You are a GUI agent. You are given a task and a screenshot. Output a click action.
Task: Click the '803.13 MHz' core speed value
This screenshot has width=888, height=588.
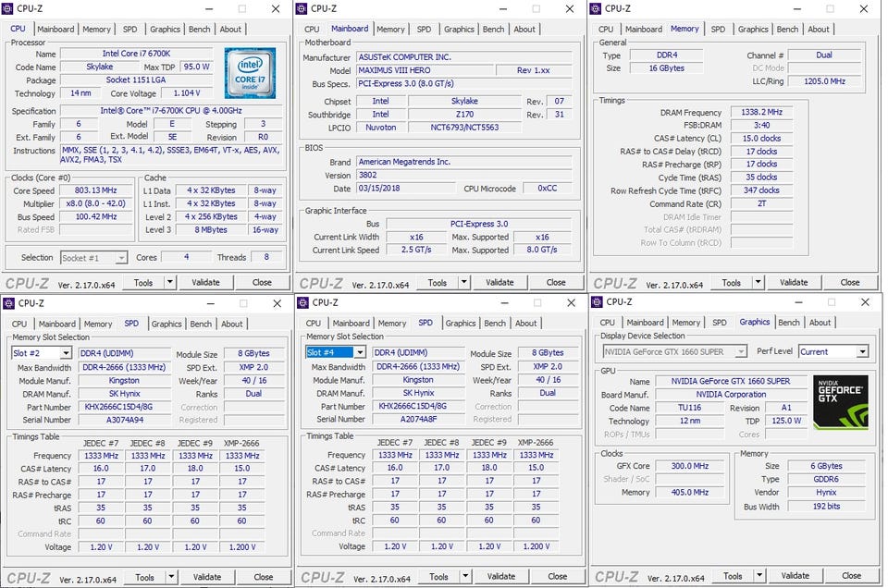(x=95, y=190)
